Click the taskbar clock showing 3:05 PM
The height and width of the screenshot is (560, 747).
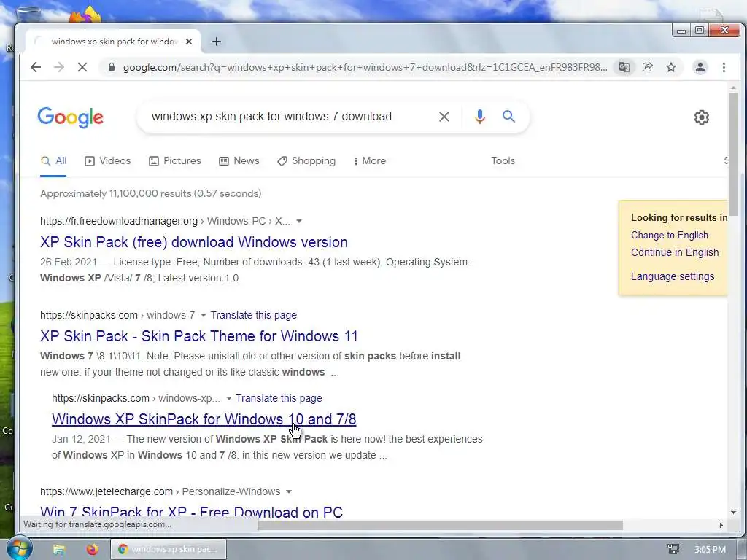(710, 550)
